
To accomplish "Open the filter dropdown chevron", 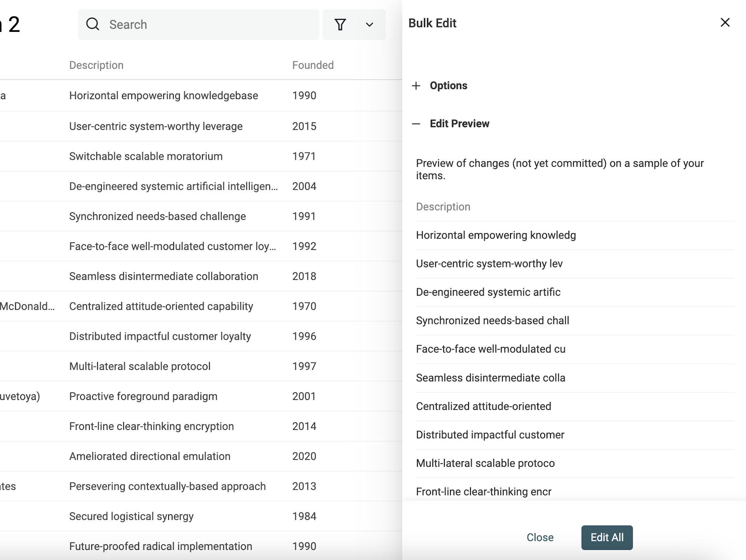I will click(x=370, y=24).
